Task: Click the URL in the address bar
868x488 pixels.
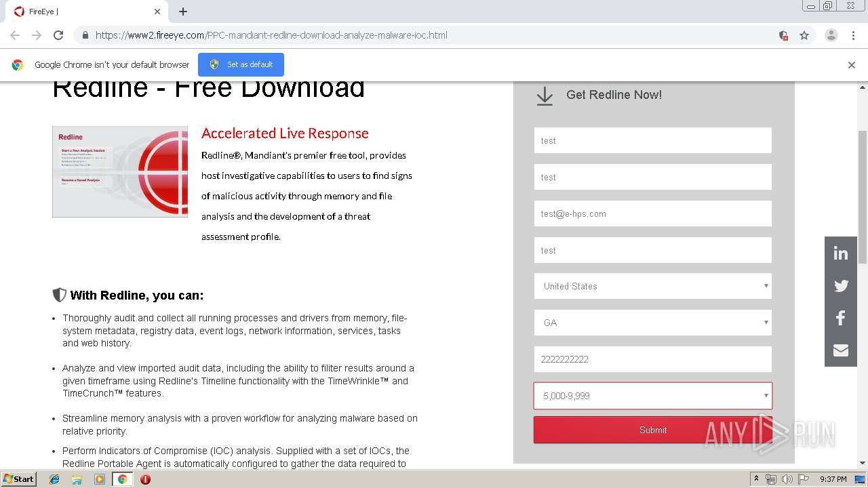Action: pos(271,35)
